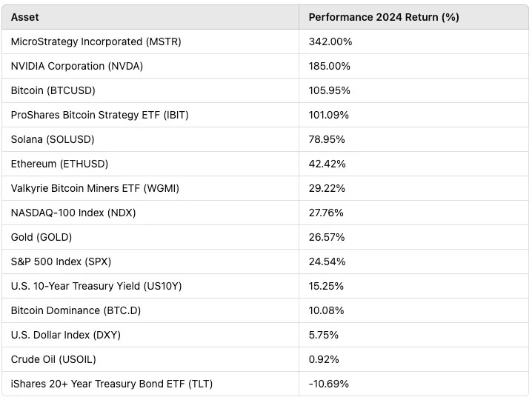This screenshot has width=532, height=400.
Task: Select MicroStrategy Incorporated (MSTR) row
Action: [96, 41]
